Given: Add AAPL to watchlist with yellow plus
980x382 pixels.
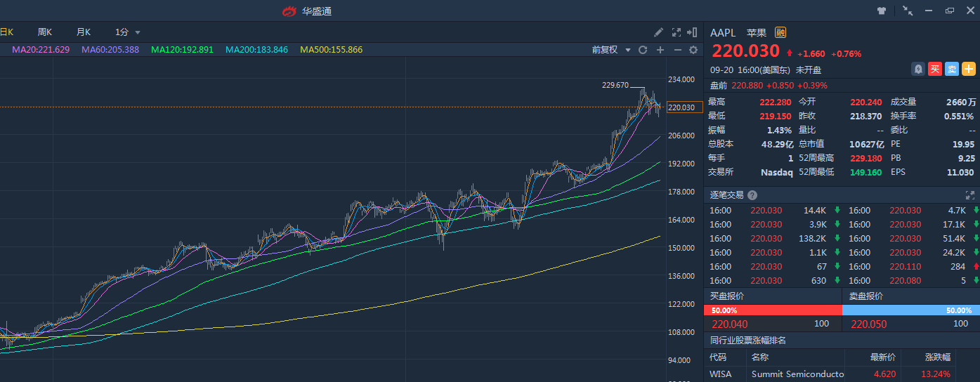Looking at the screenshot, I should point(969,69).
